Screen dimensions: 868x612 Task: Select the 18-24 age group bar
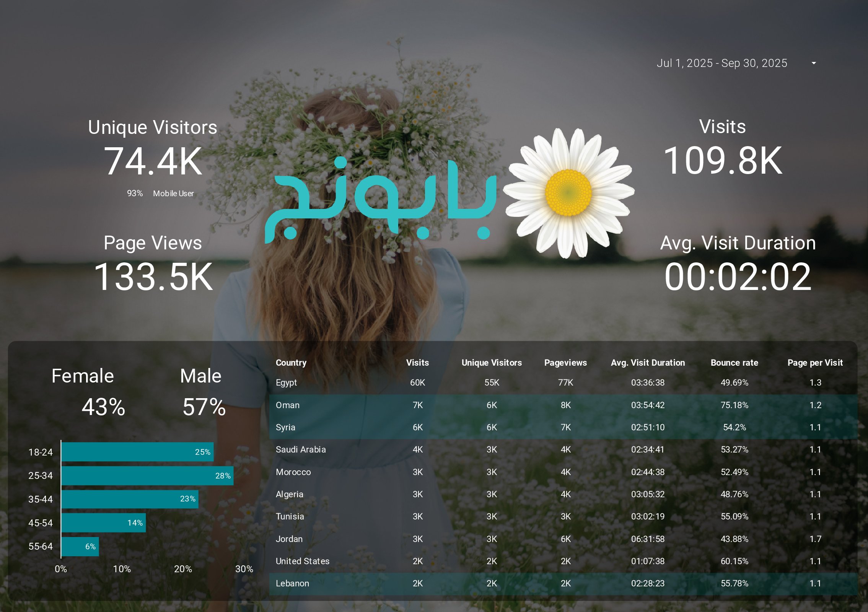coord(137,452)
